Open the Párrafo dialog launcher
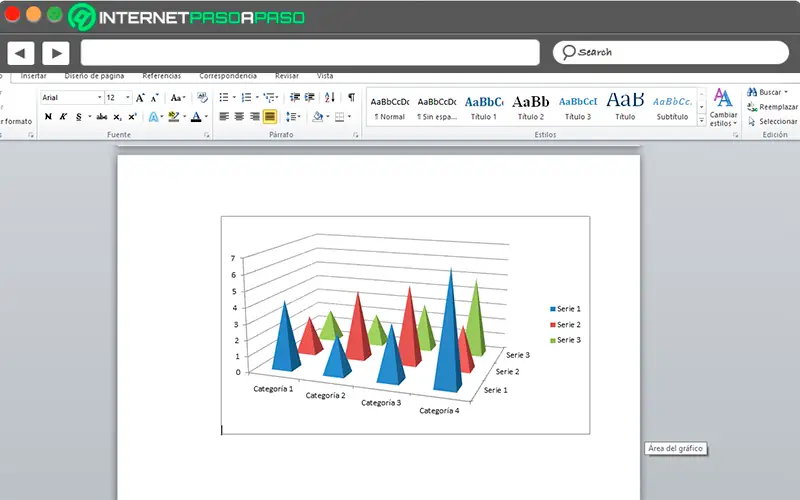800x500 pixels. click(x=356, y=135)
